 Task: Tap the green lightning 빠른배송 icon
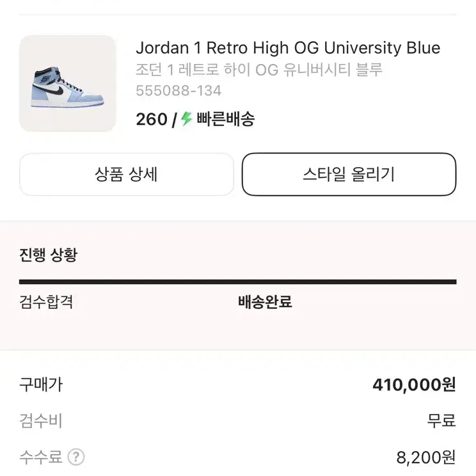[187, 119]
